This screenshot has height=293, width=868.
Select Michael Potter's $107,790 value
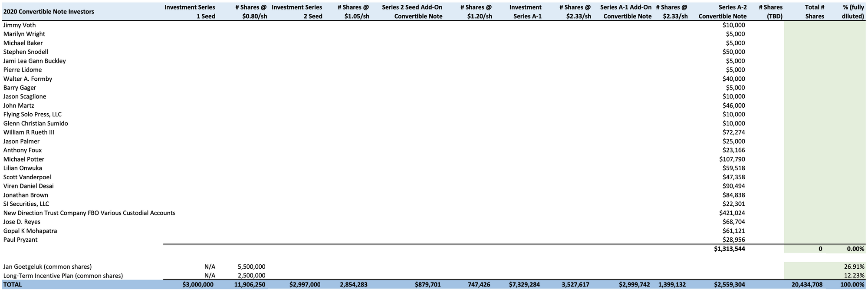(732, 159)
